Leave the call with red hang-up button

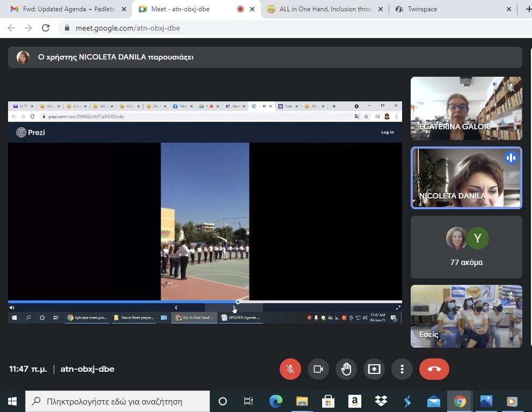[434, 369]
